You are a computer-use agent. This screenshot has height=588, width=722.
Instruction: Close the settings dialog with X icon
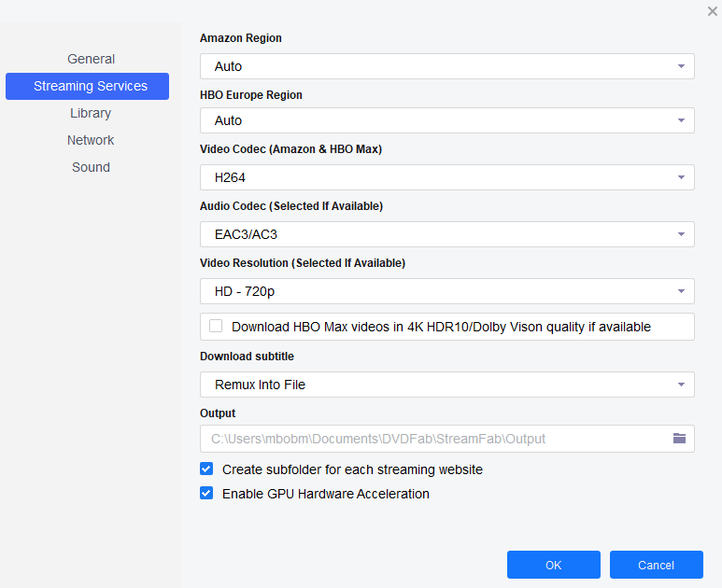pos(712,11)
